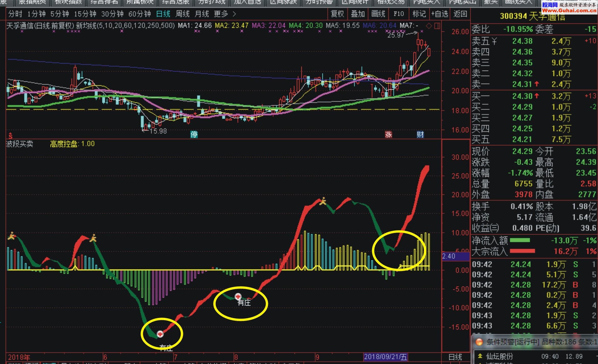
Task: Switch to the 5分钟 timeframe
Action: [x=59, y=14]
